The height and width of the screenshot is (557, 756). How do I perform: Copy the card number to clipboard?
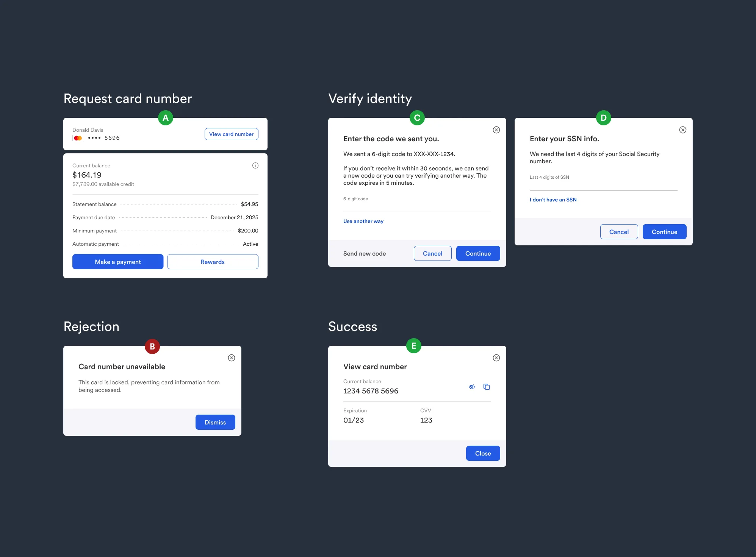pos(487,387)
